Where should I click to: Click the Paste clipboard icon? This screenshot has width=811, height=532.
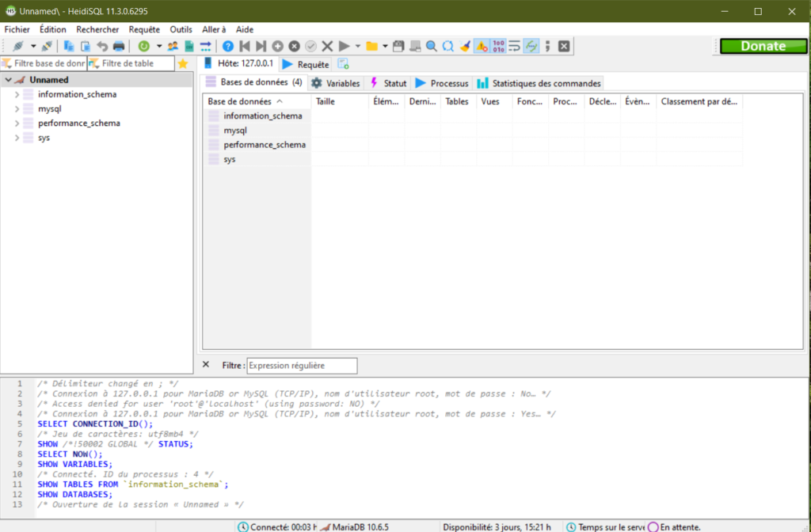pos(86,46)
